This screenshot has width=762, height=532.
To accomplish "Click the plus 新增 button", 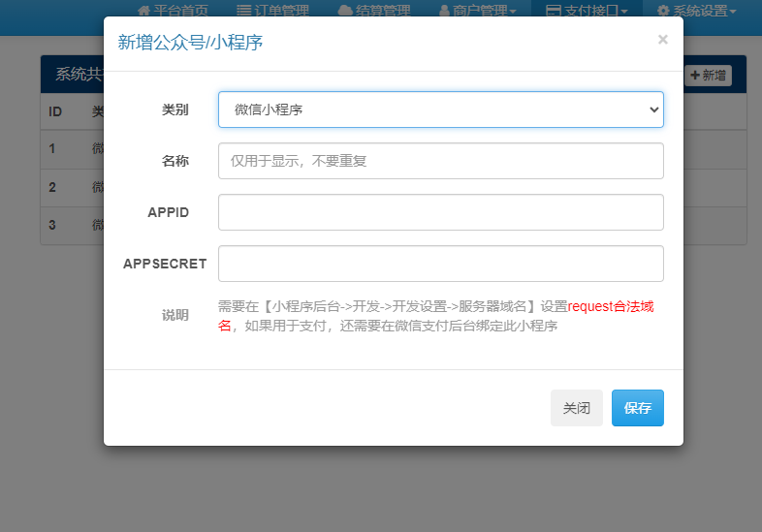I will tap(709, 76).
